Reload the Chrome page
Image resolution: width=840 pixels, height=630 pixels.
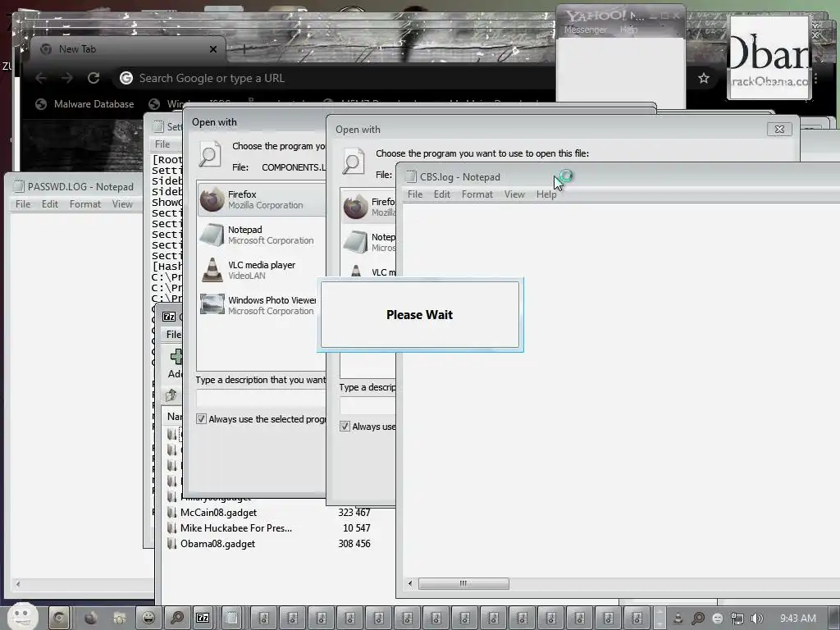click(94, 78)
